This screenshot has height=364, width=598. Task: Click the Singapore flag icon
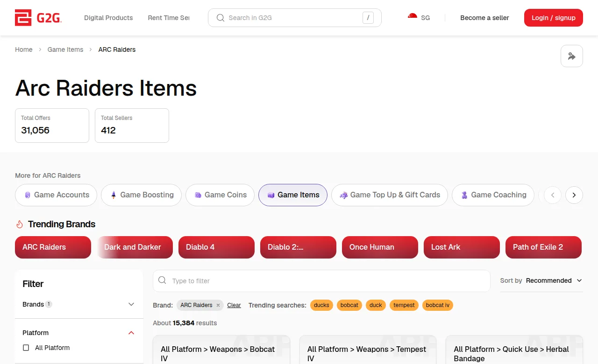pos(413,18)
